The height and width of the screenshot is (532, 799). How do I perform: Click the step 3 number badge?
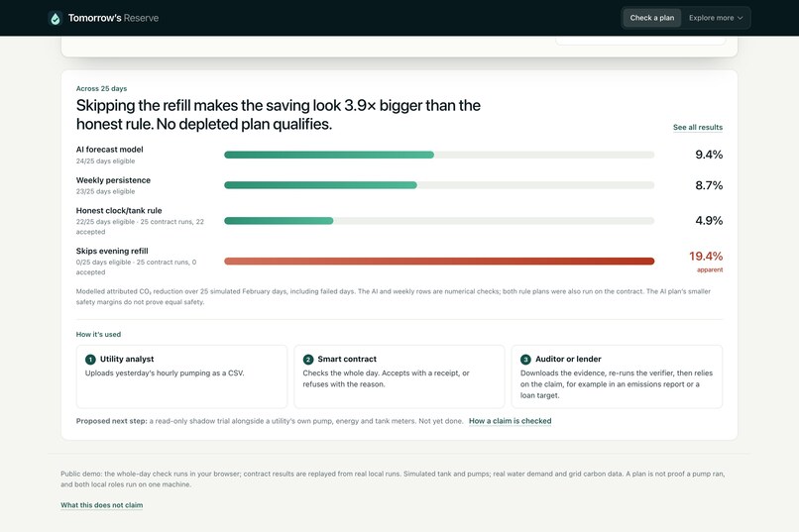click(x=525, y=360)
